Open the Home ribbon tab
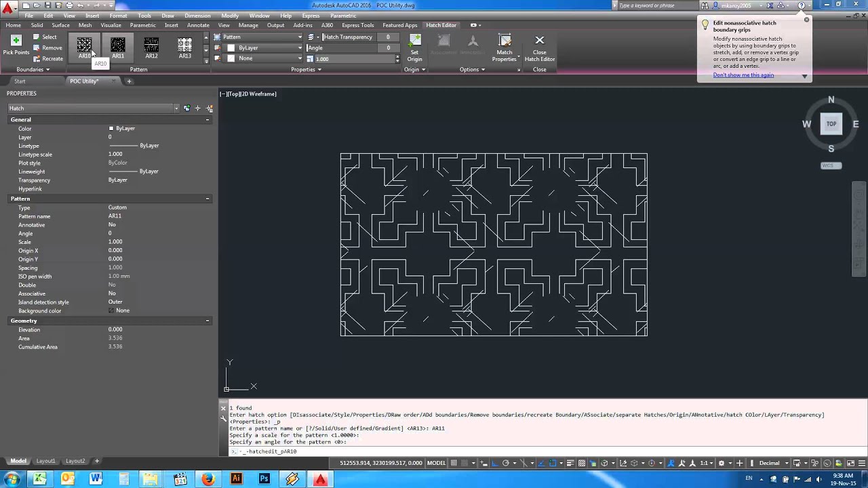 tap(13, 25)
